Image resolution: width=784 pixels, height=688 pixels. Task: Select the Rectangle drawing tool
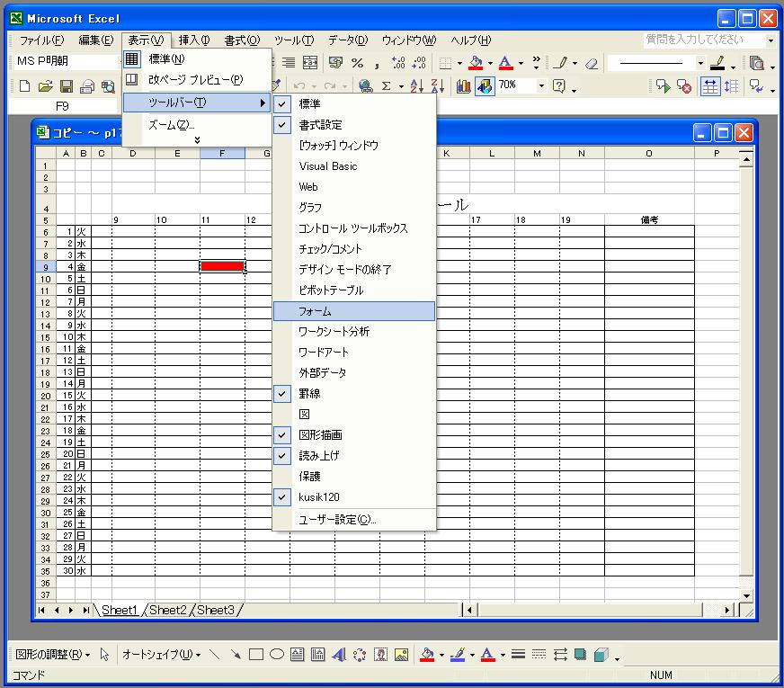[256, 655]
